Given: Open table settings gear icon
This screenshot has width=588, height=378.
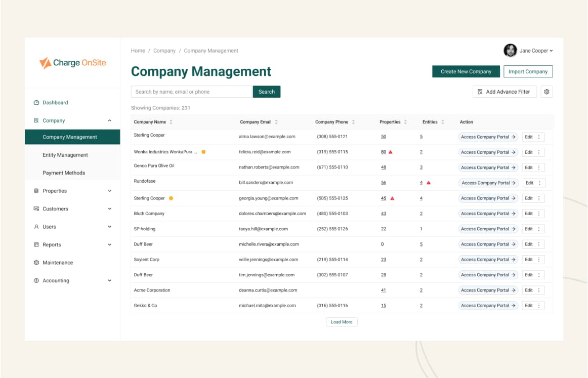Looking at the screenshot, I should click(547, 92).
